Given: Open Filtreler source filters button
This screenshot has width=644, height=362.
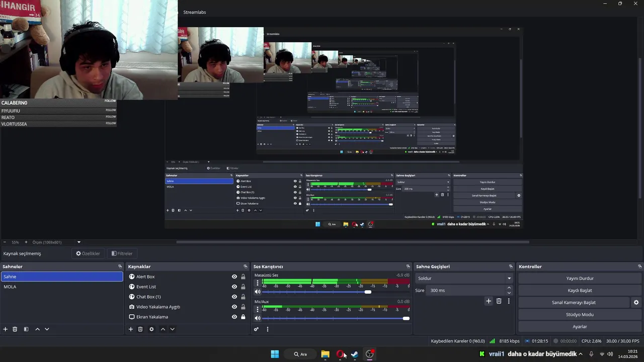Looking at the screenshot, I should (x=122, y=253).
